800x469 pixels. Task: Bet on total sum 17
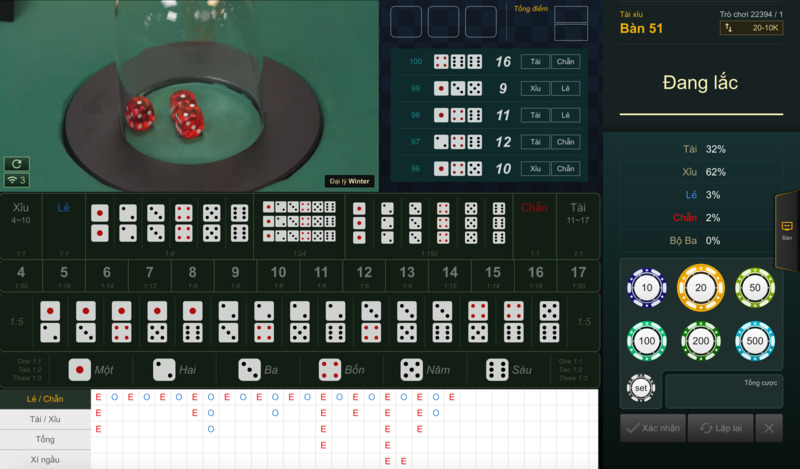pos(578,276)
